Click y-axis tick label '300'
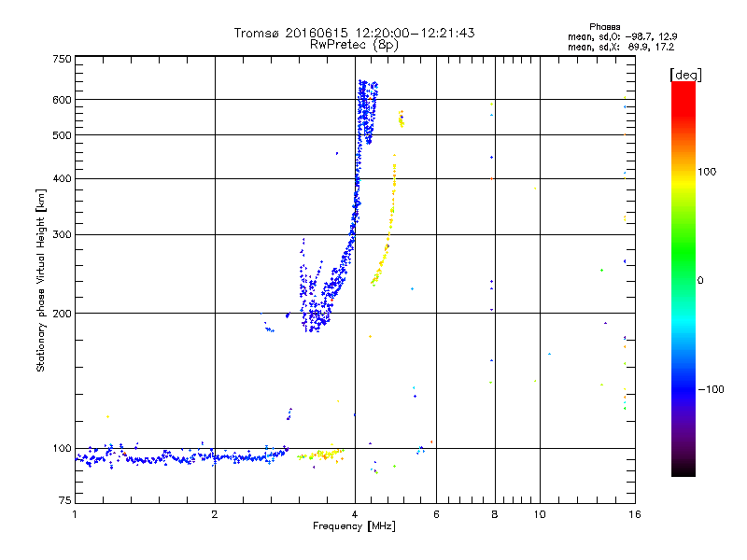Image resolution: width=747 pixels, height=560 pixels. [62, 234]
